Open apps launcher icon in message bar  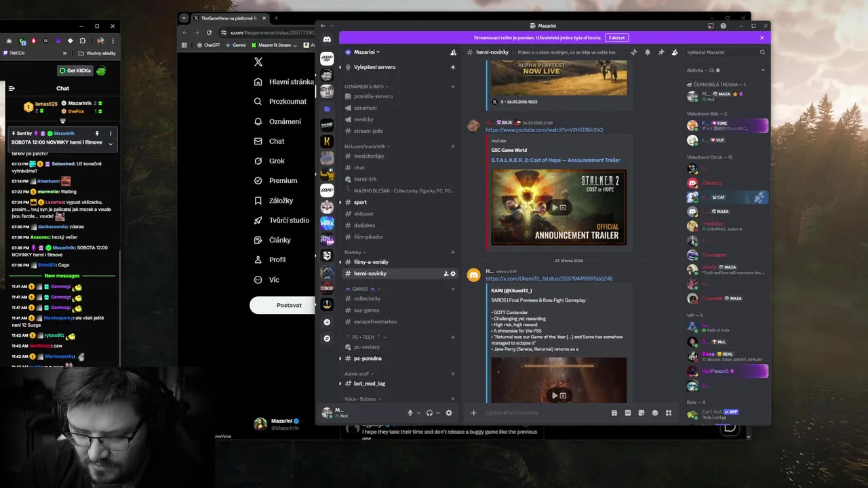[x=669, y=413]
